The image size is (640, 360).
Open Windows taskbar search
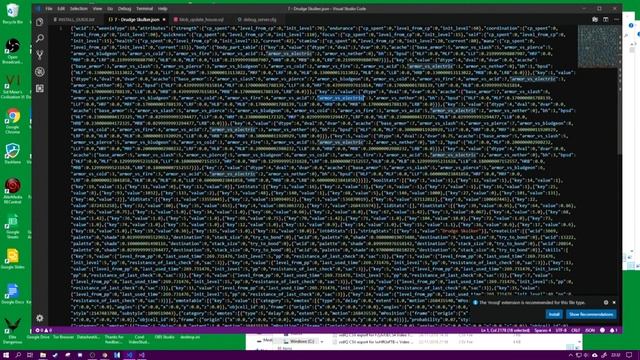pos(18,355)
